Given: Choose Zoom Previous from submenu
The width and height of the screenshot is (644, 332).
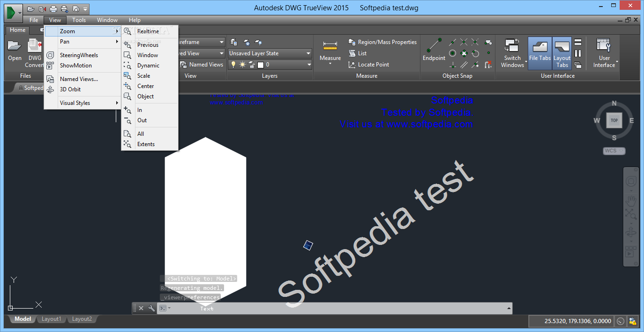Looking at the screenshot, I should point(150,45).
